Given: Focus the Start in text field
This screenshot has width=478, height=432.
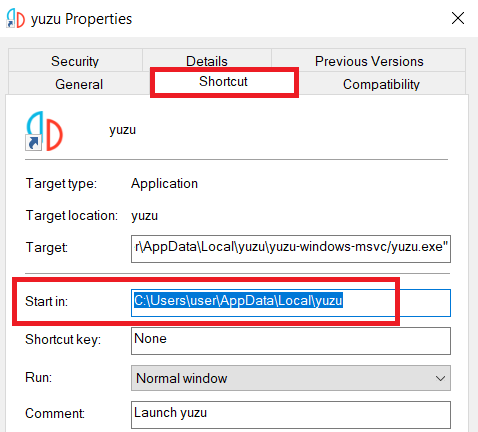Looking at the screenshot, I should [291, 303].
